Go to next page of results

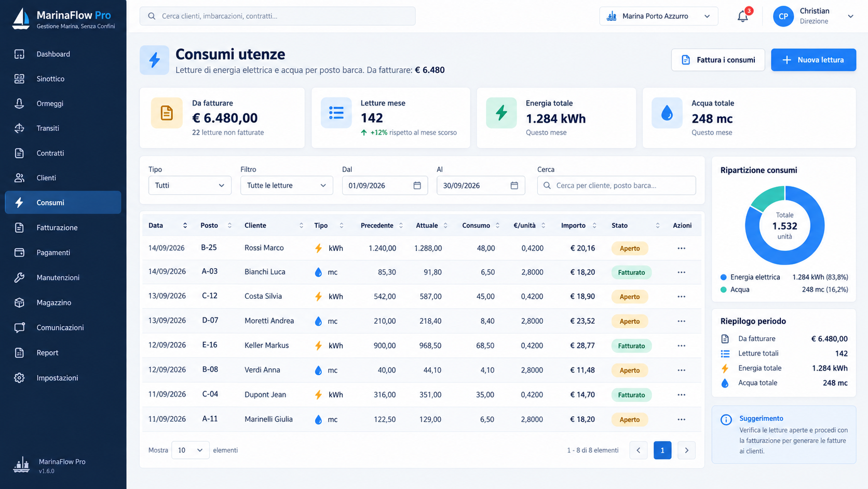[686, 450]
